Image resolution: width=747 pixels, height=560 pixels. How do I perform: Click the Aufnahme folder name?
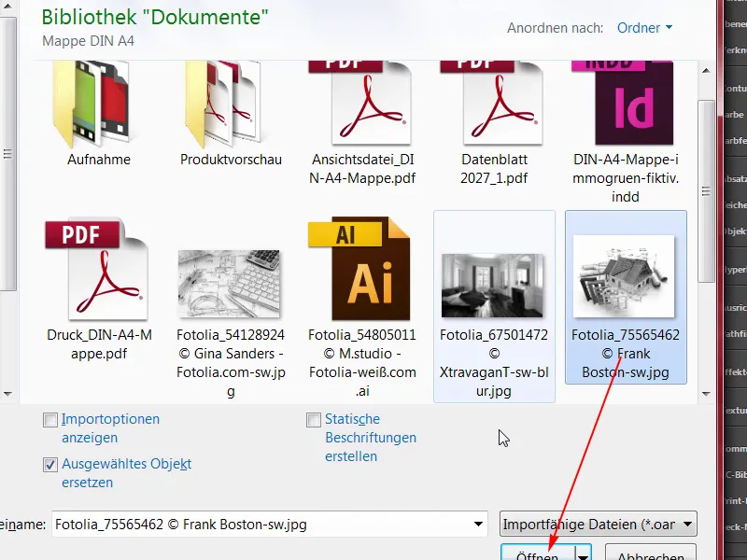(x=99, y=160)
